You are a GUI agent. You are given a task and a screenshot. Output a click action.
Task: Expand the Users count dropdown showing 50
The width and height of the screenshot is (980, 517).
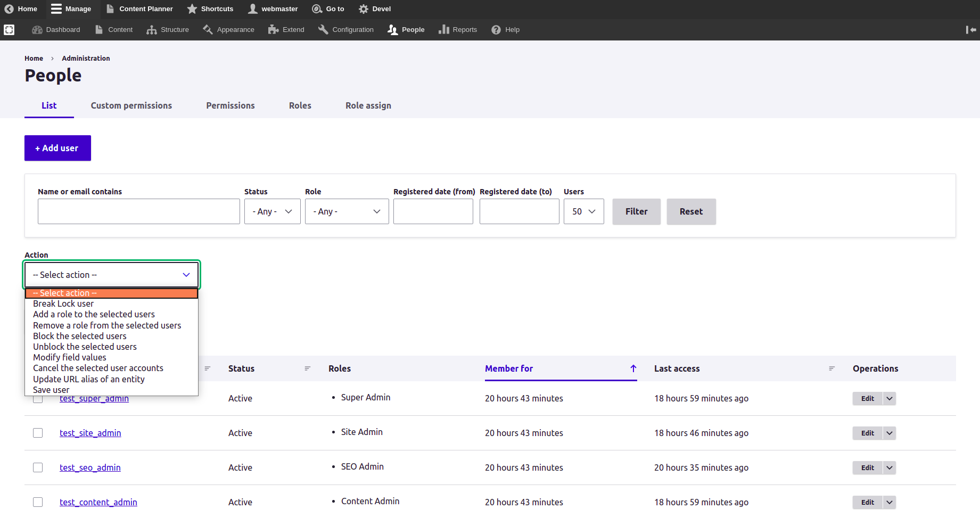583,211
